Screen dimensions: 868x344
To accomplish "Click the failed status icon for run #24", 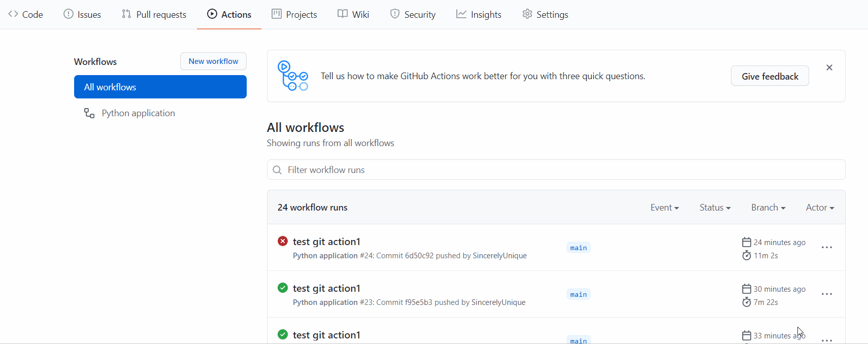I will click(283, 241).
